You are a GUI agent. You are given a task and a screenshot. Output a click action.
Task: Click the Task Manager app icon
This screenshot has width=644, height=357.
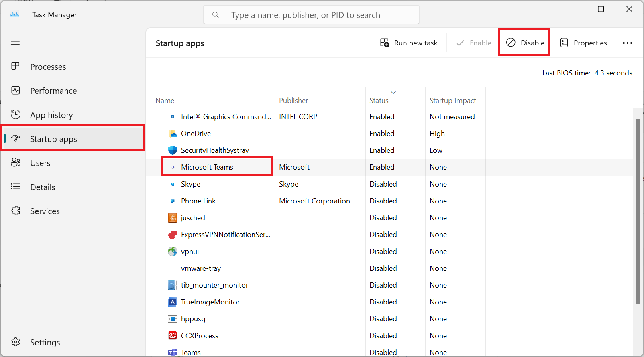pos(14,14)
